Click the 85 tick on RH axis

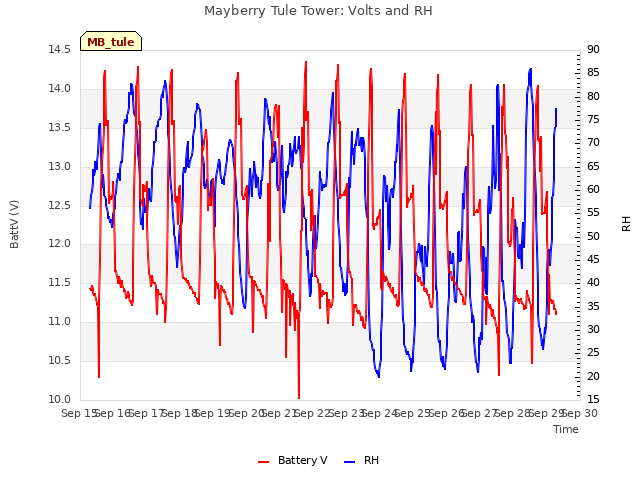[593, 73]
